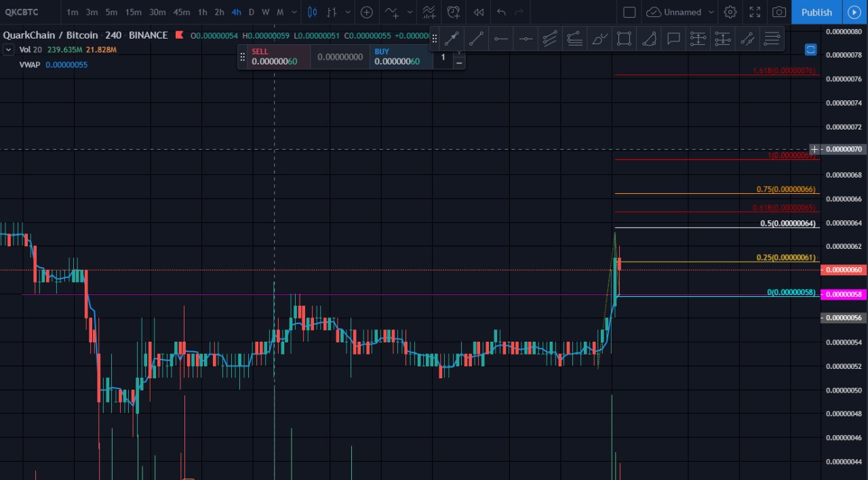Switch to the 15m timeframe

pyautogui.click(x=133, y=12)
